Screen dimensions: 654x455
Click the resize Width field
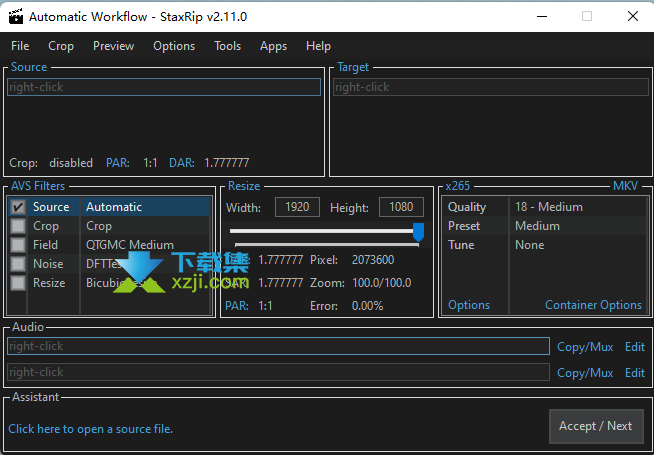(x=297, y=207)
